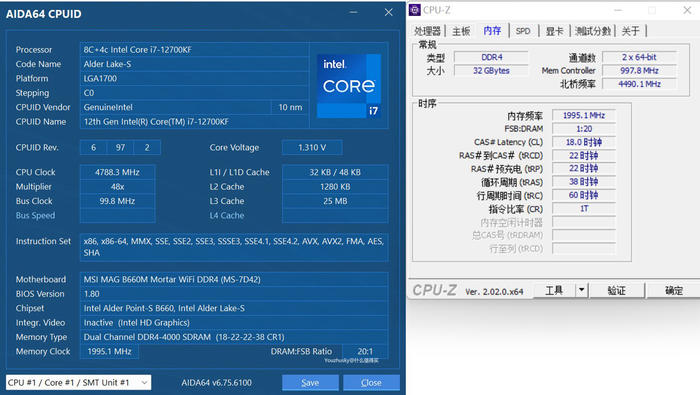700x395 pixels.
Task: Click the Instruction Set field listing x86, SSE
Action: [x=234, y=247]
